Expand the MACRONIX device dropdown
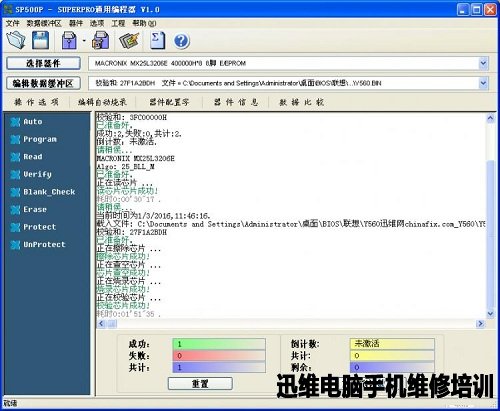500x411 pixels. [x=483, y=63]
